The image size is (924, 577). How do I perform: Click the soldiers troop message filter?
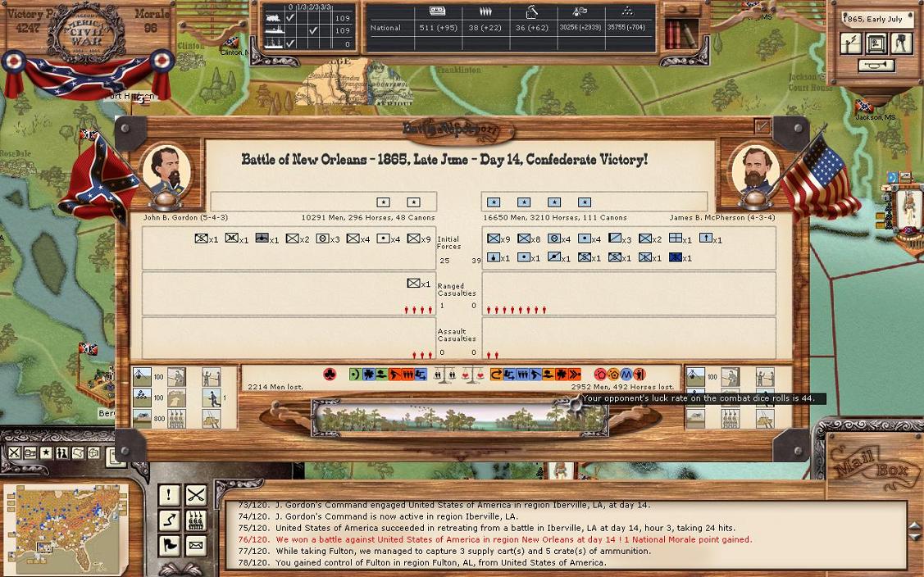[x=195, y=520]
